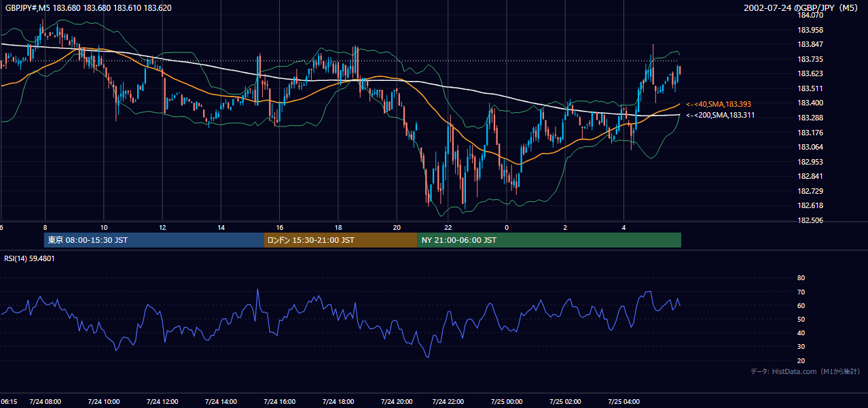Click the RSI axis value 60
The height and width of the screenshot is (408, 868).
pyautogui.click(x=801, y=305)
